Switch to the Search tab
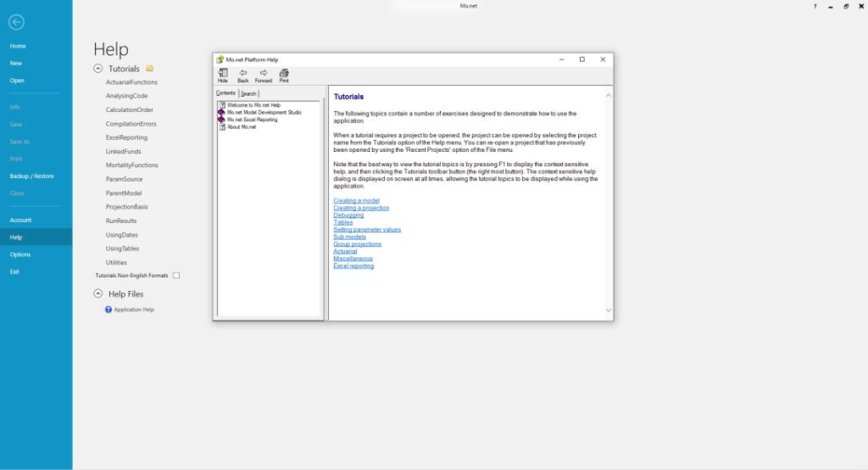Viewport: 868px width, 470px height. (248, 93)
